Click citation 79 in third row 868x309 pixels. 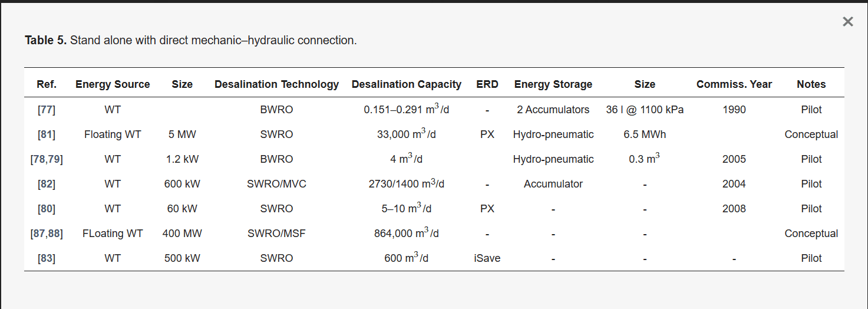(x=54, y=159)
